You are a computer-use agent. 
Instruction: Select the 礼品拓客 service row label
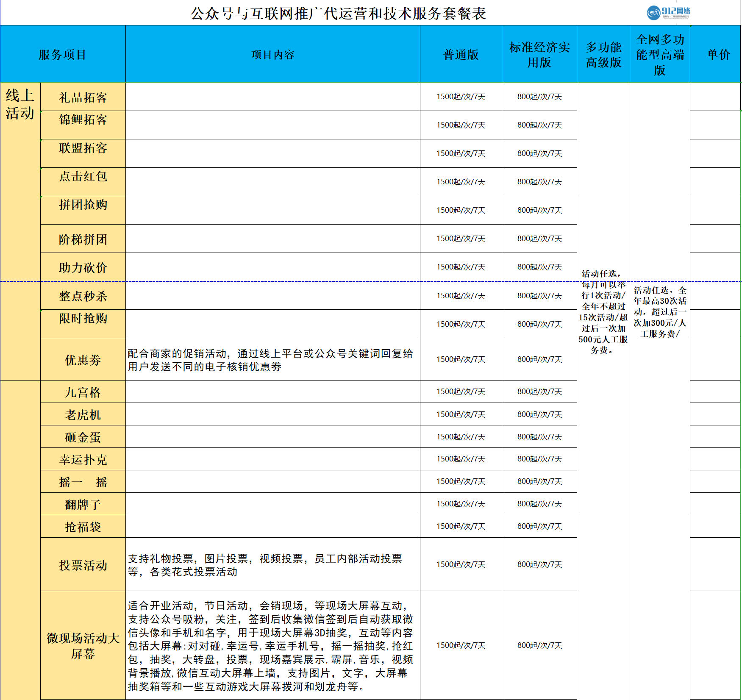[x=82, y=97]
